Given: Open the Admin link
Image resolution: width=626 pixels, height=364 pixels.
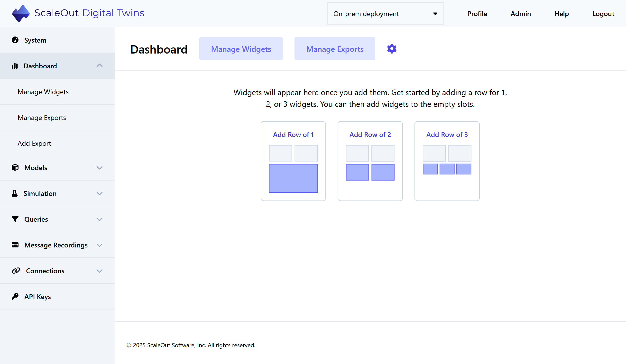Looking at the screenshot, I should (521, 14).
